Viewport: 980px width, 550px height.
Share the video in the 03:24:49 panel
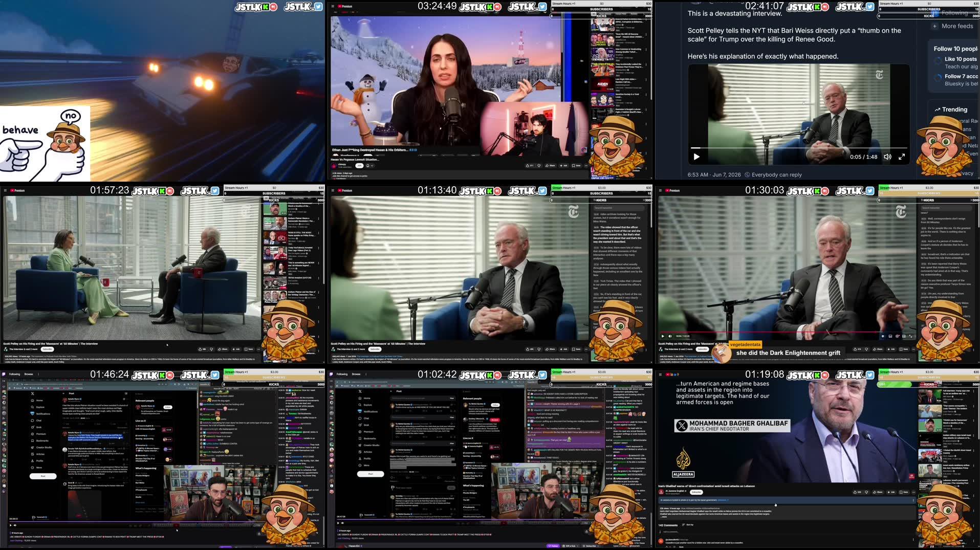pyautogui.click(x=550, y=166)
